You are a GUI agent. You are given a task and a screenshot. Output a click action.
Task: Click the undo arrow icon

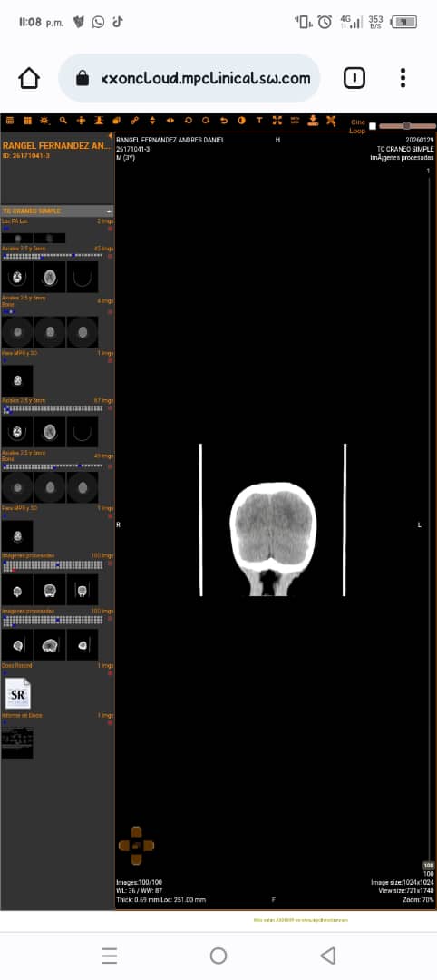pos(224,121)
